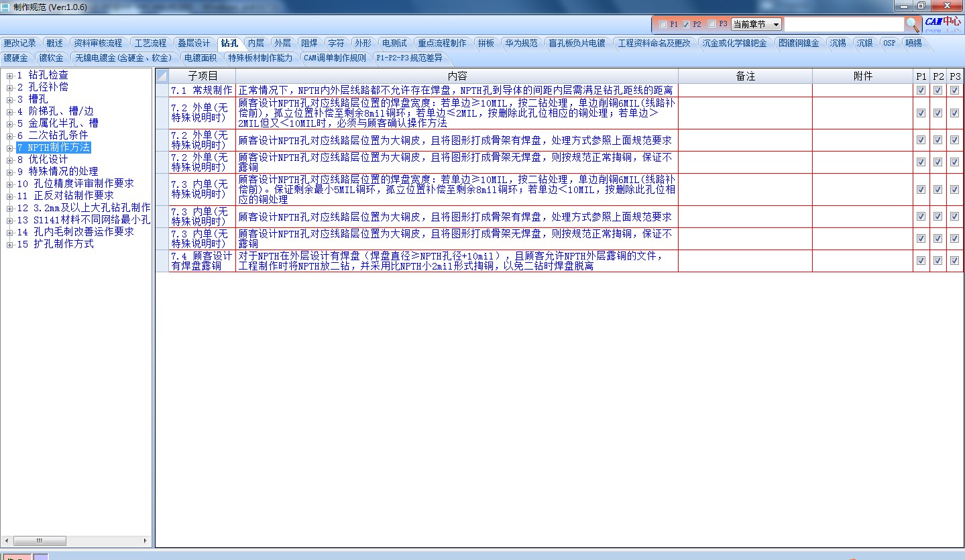The height and width of the screenshot is (560, 965).
Task: Uncheck the P2 filter checkbox in search bar
Action: click(x=686, y=24)
